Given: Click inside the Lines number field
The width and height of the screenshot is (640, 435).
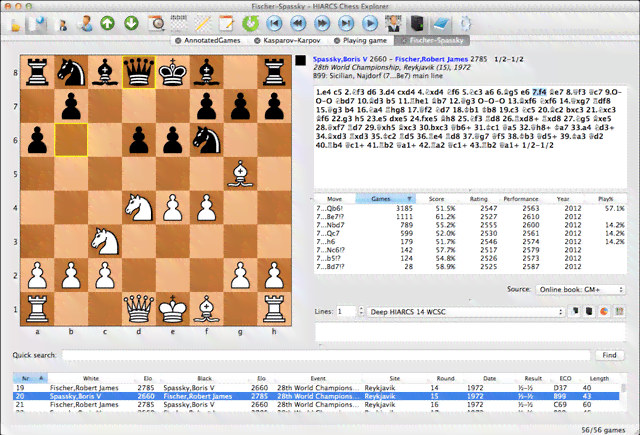Looking at the screenshot, I should pos(347,311).
